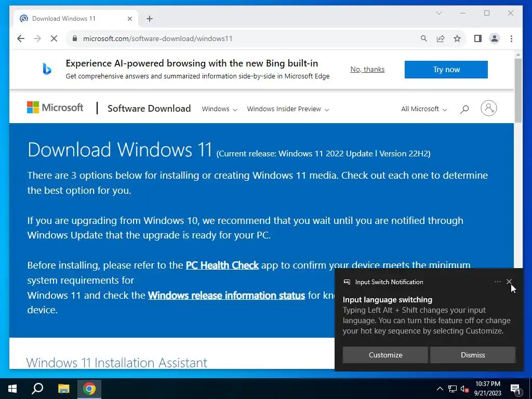Expand the Windows Insider Preview menu
The height and width of the screenshot is (399, 532).
click(288, 109)
